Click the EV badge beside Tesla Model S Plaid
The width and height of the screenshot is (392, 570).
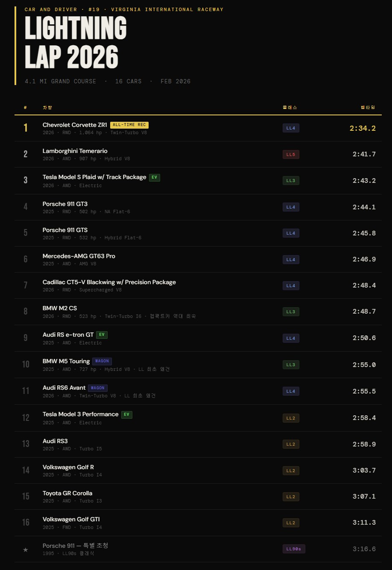click(x=155, y=177)
